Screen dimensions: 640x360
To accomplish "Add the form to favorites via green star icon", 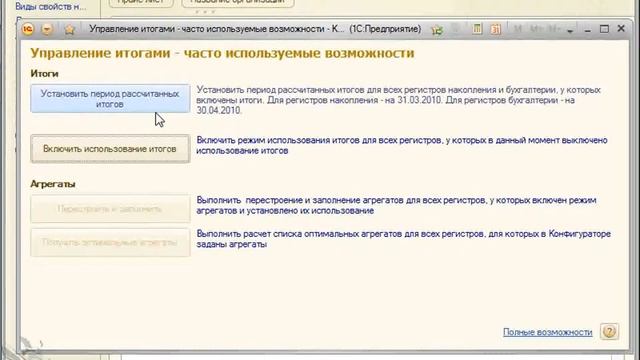I will pos(437,29).
